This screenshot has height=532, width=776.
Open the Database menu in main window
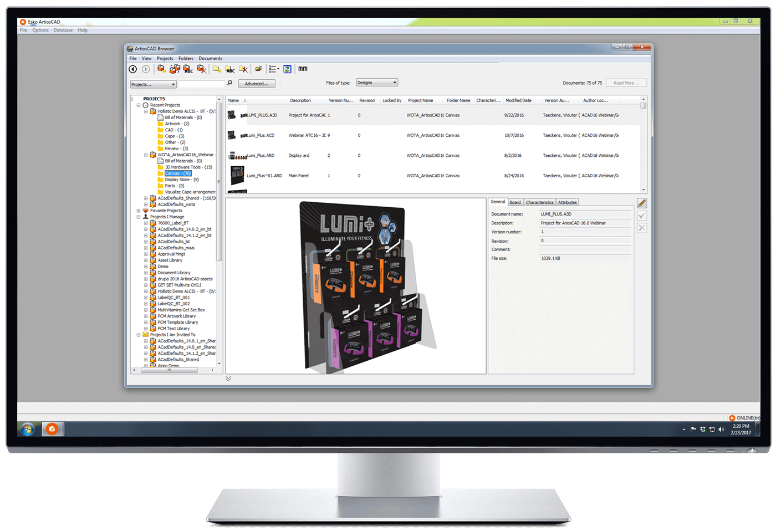(x=63, y=30)
